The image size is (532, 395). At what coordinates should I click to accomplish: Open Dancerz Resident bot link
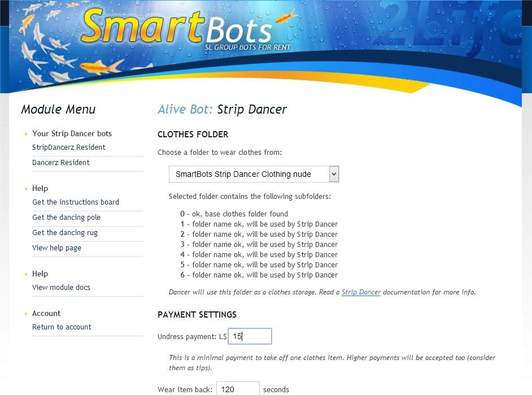click(61, 163)
